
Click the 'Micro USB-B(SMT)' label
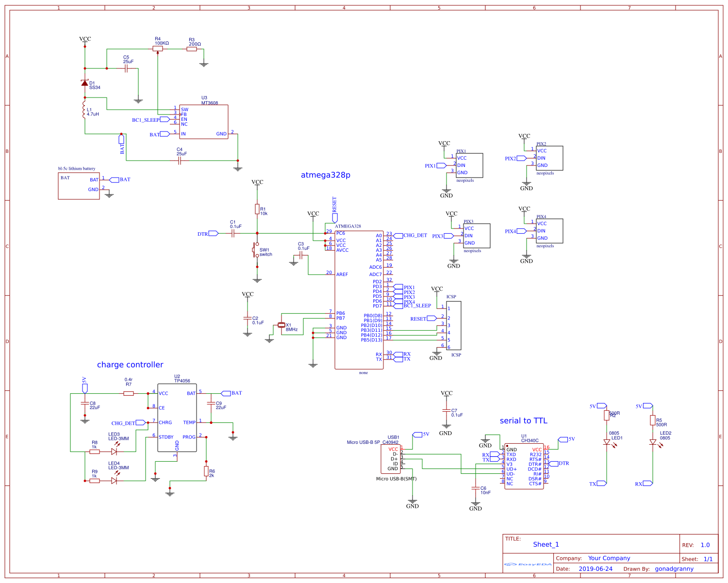(x=397, y=479)
